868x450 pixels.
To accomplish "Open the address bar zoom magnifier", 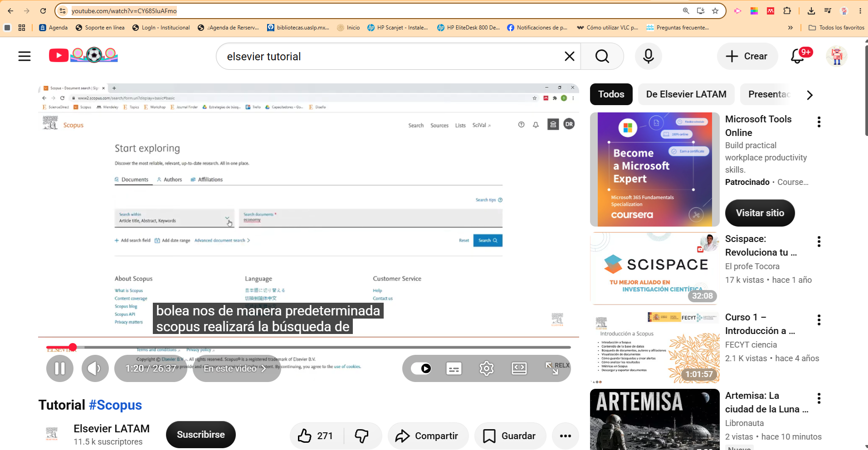I will (x=686, y=11).
